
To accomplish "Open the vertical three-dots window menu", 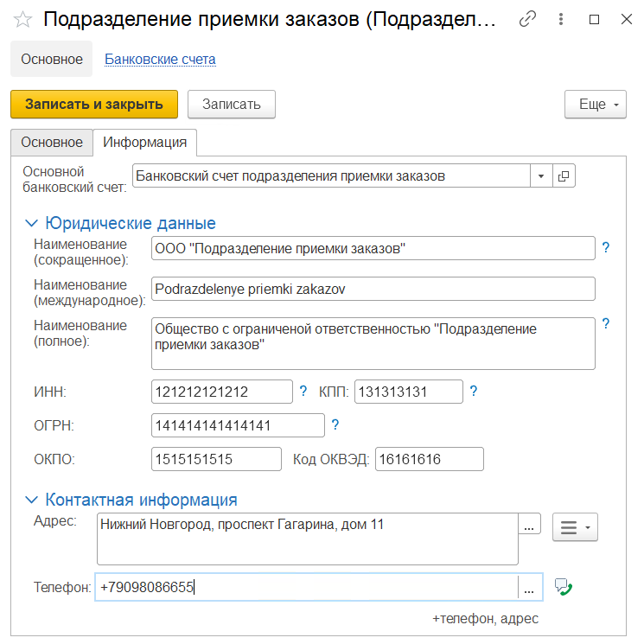I will tap(561, 20).
